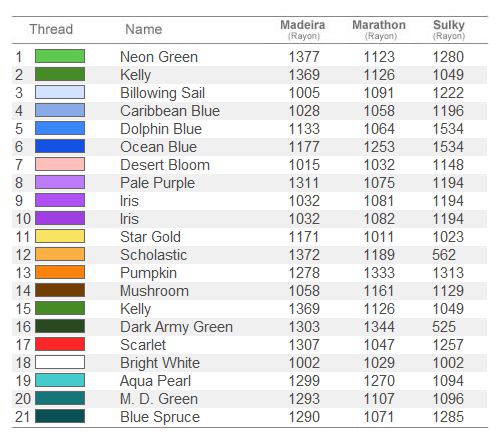The height and width of the screenshot is (438, 500).
Task: Select the Scarlet red swatch
Action: tap(60, 344)
